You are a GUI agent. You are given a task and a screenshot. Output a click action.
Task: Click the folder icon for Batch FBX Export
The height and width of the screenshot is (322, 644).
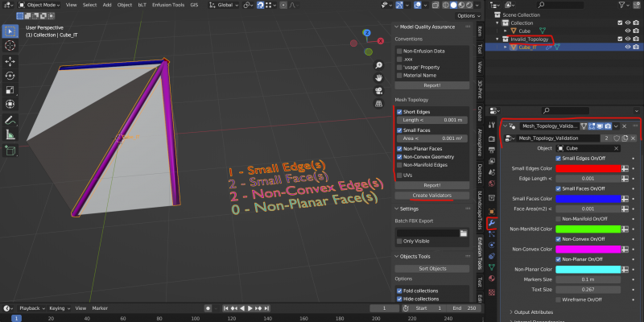[x=463, y=232]
